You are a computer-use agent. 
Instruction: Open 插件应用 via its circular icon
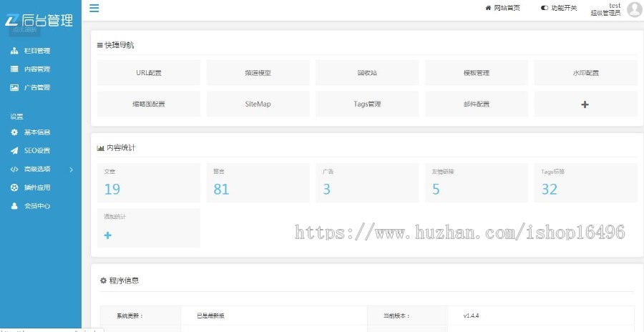click(x=14, y=187)
